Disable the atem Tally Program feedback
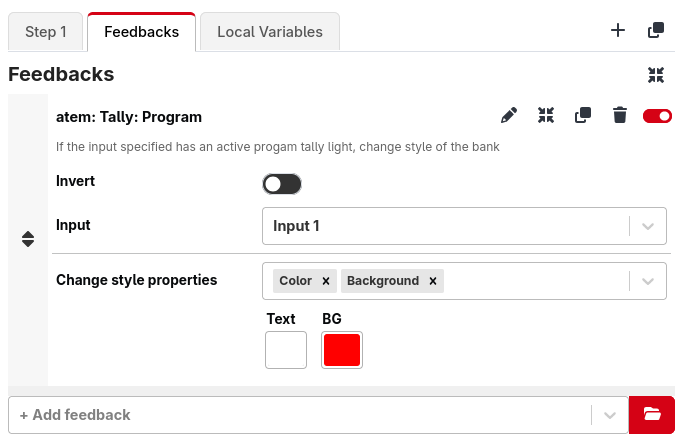 tap(658, 116)
